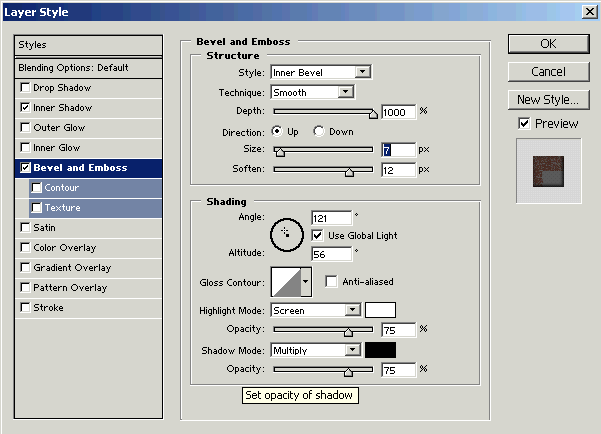Click the Depth slider handle

(373, 114)
